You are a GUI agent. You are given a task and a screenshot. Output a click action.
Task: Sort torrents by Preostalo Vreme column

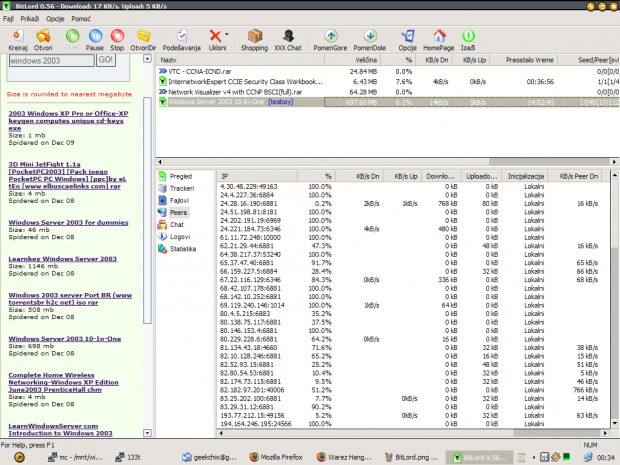(x=524, y=60)
